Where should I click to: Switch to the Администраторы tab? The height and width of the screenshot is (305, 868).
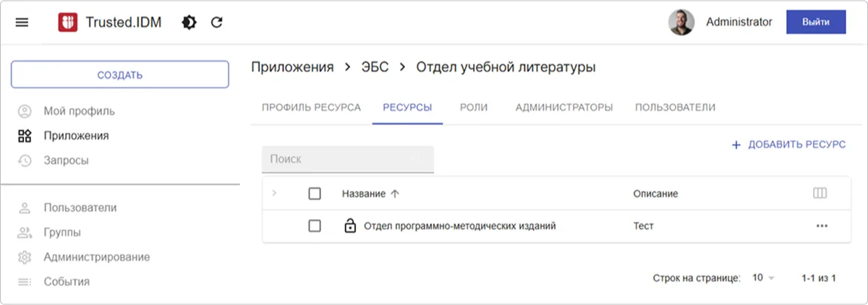click(564, 107)
